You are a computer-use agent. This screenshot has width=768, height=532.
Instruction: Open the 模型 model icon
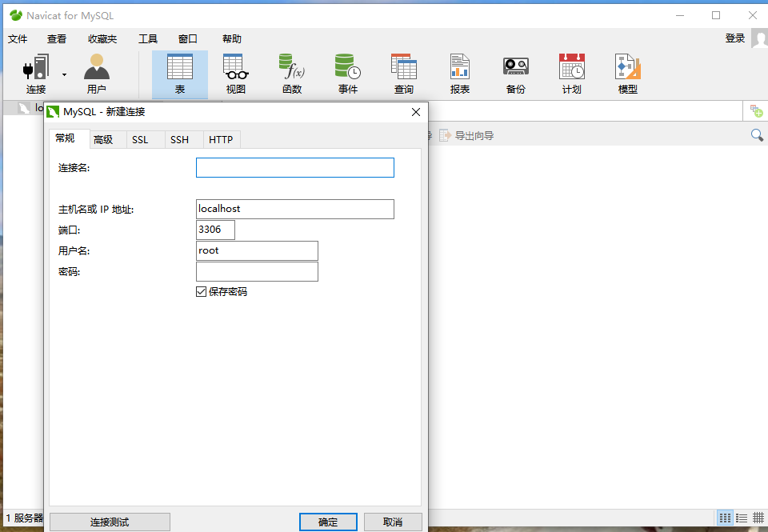628,74
